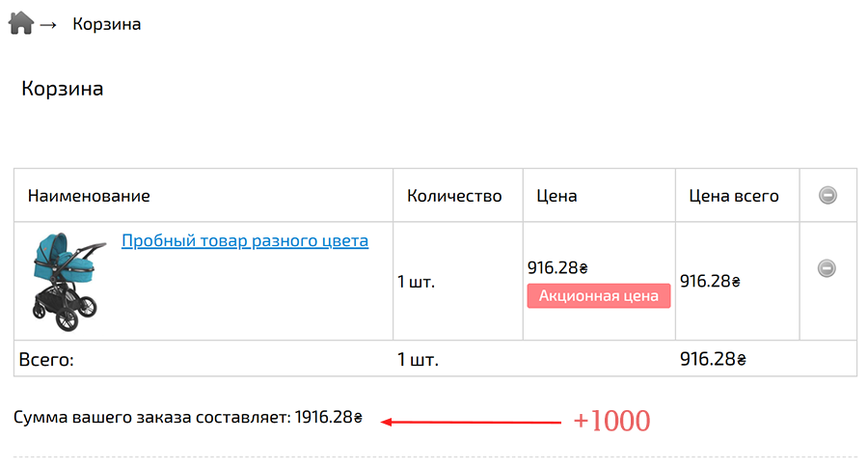
Task: Click the red +1000 annotation
Action: [x=611, y=421]
